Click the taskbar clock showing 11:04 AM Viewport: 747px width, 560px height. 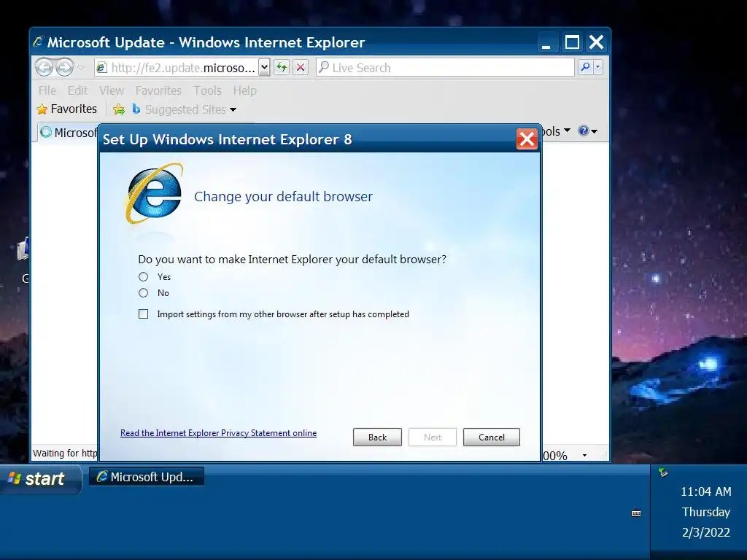pyautogui.click(x=705, y=491)
